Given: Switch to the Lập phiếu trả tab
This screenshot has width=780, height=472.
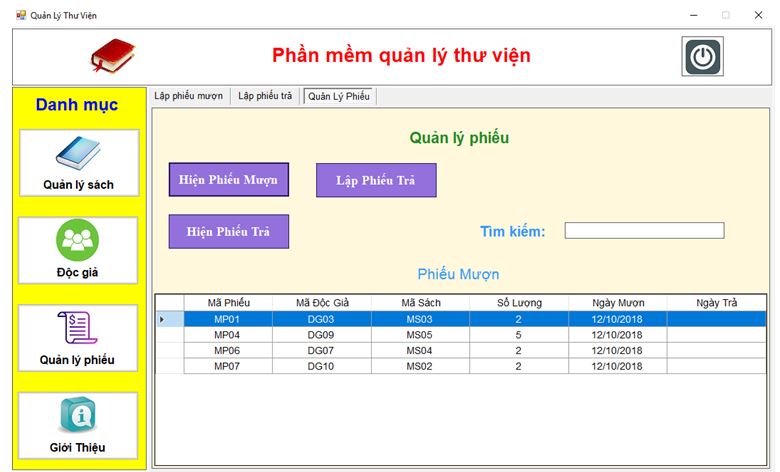Looking at the screenshot, I should click(x=265, y=96).
